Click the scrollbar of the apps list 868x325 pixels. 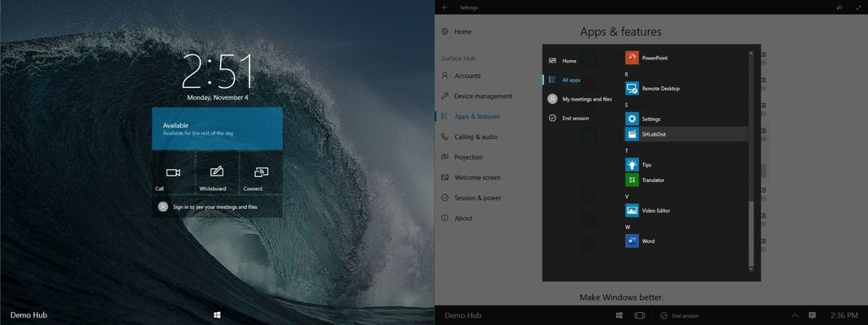(x=750, y=161)
